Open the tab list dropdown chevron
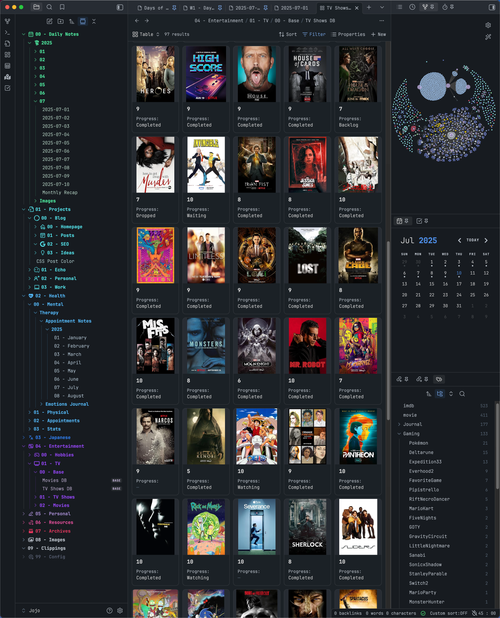The width and height of the screenshot is (500, 618). (x=382, y=7)
